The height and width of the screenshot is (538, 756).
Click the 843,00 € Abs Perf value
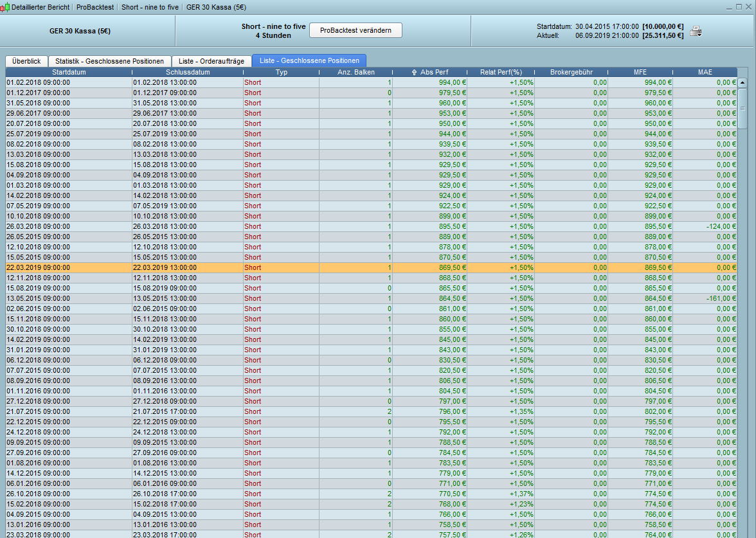[453, 350]
